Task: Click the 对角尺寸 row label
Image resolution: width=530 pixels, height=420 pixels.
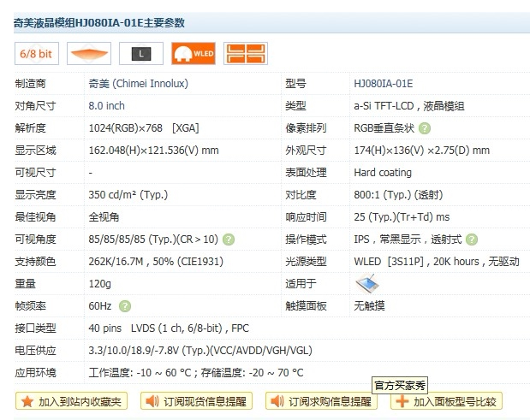Action: [35, 106]
